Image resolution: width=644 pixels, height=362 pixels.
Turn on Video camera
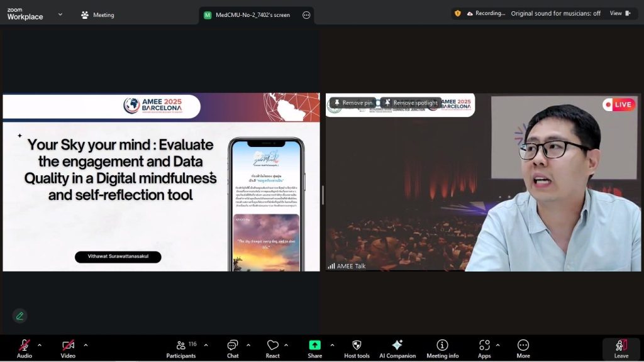(68, 348)
